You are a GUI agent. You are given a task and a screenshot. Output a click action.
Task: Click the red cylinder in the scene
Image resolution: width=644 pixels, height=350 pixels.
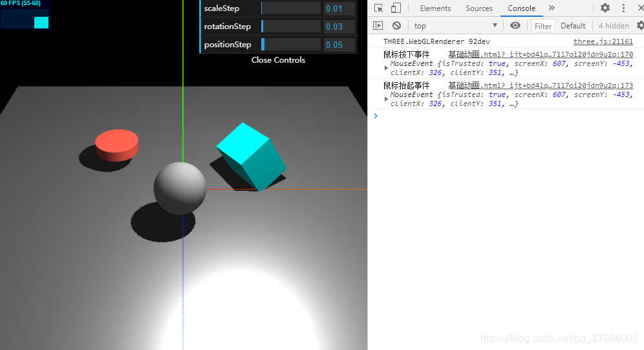tap(117, 146)
